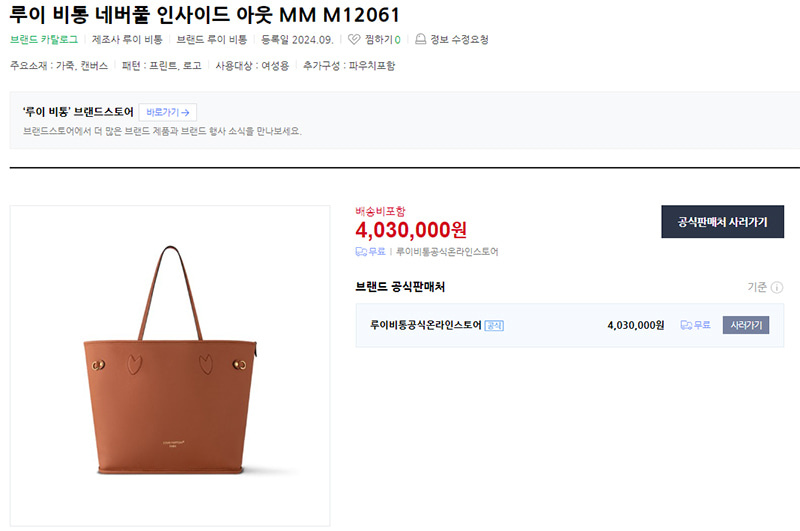Click the 공식 badge next to seller name
The height and width of the screenshot is (531, 800).
pos(494,325)
